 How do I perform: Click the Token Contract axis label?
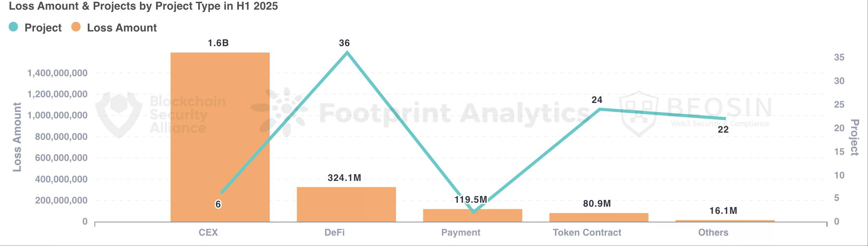coord(587,232)
